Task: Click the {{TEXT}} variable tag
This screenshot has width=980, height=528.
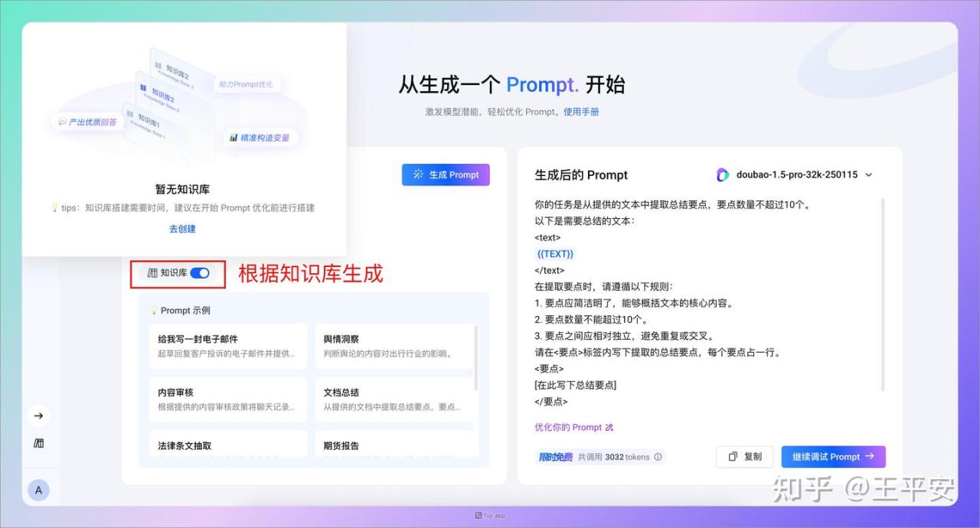Action: (555, 254)
